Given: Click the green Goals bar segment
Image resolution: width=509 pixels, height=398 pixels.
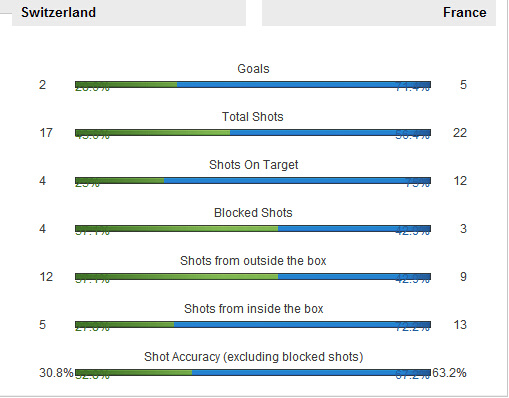Looking at the screenshot, I should pos(126,85).
